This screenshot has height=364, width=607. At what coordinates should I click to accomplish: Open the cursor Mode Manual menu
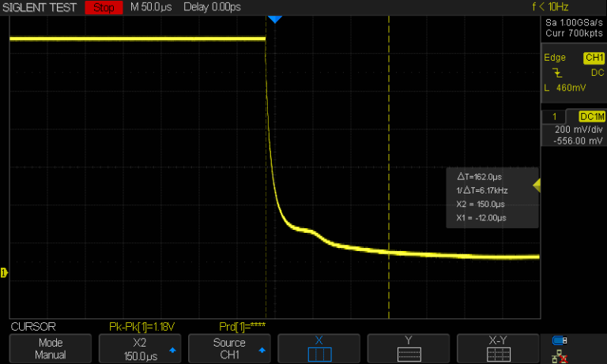tap(51, 348)
